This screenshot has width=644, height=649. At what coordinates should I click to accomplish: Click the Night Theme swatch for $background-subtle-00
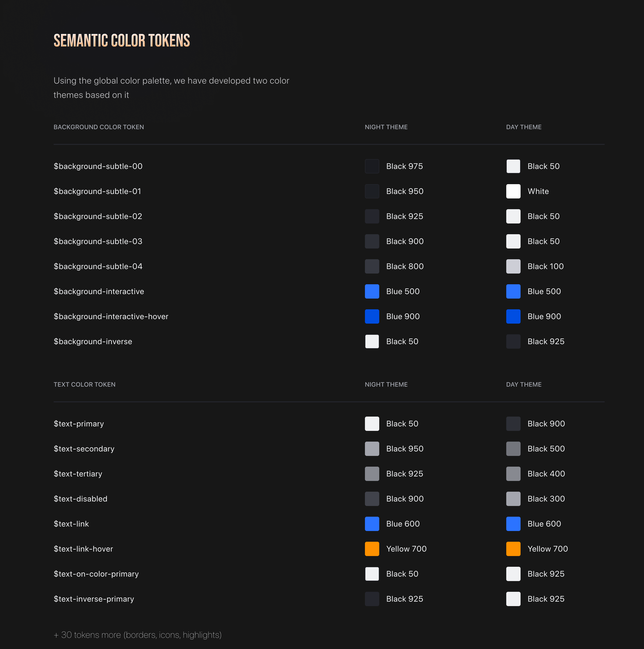(x=372, y=166)
